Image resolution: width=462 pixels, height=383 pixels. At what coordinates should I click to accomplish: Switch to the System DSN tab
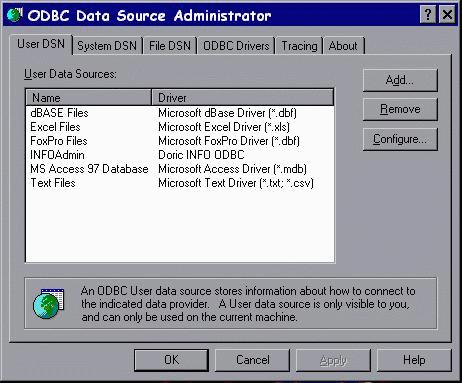(107, 46)
